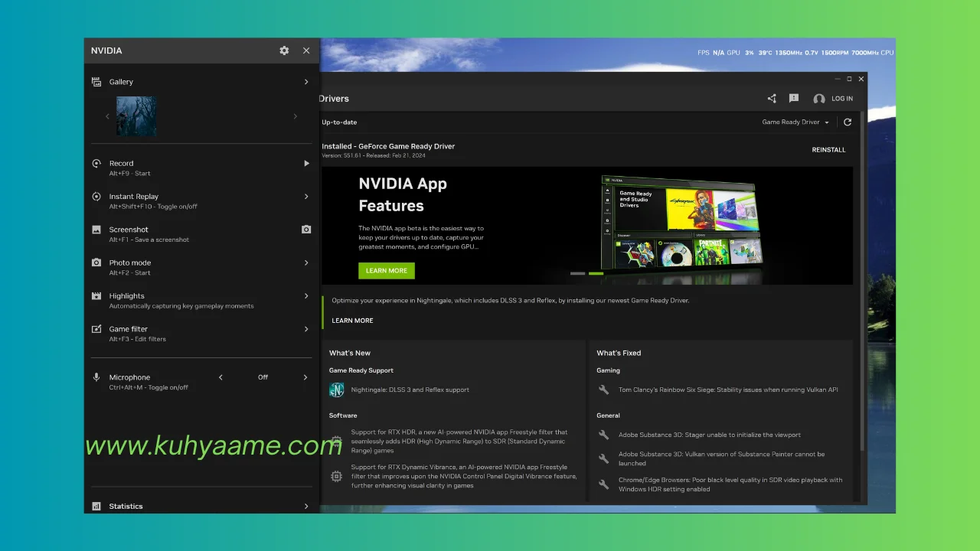Click LOG IN in NVIDIA app
Viewport: 980px width, 551px height.
pos(842,99)
